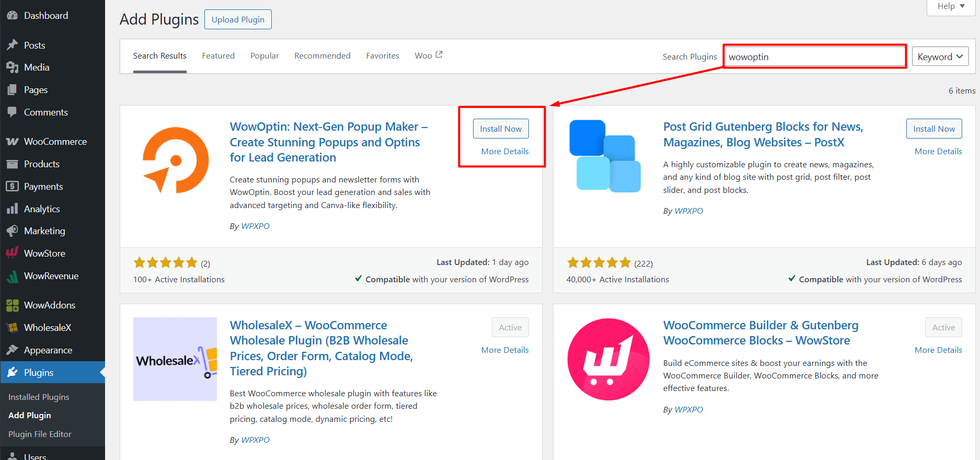Click the Payments dollar icon
The height and width of the screenshot is (460, 980).
12,187
